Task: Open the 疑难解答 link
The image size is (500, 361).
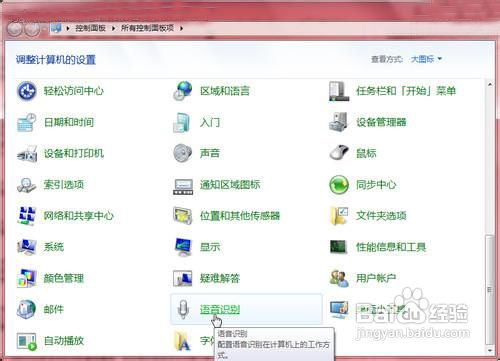Action: [x=220, y=278]
